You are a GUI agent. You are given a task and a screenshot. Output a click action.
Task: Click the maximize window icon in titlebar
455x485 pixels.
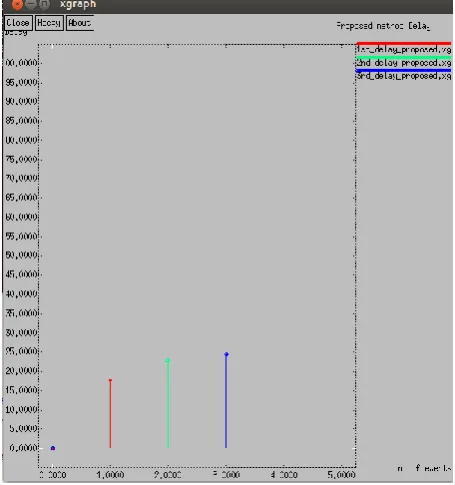click(x=44, y=4)
